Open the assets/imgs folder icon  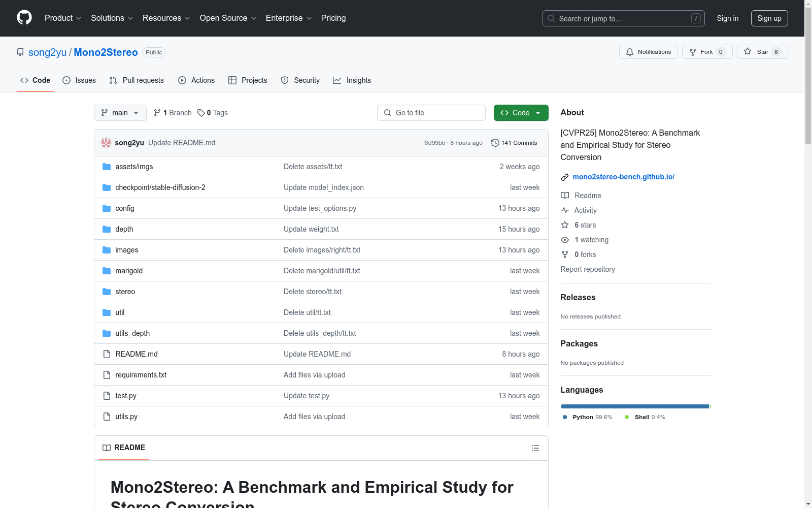click(x=107, y=167)
